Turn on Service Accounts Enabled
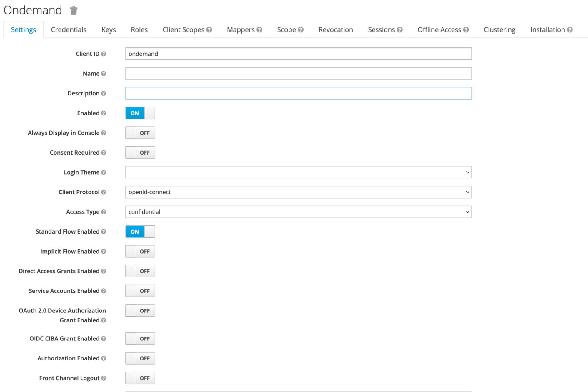Image resolution: width=588 pixels, height=392 pixels. [x=140, y=291]
